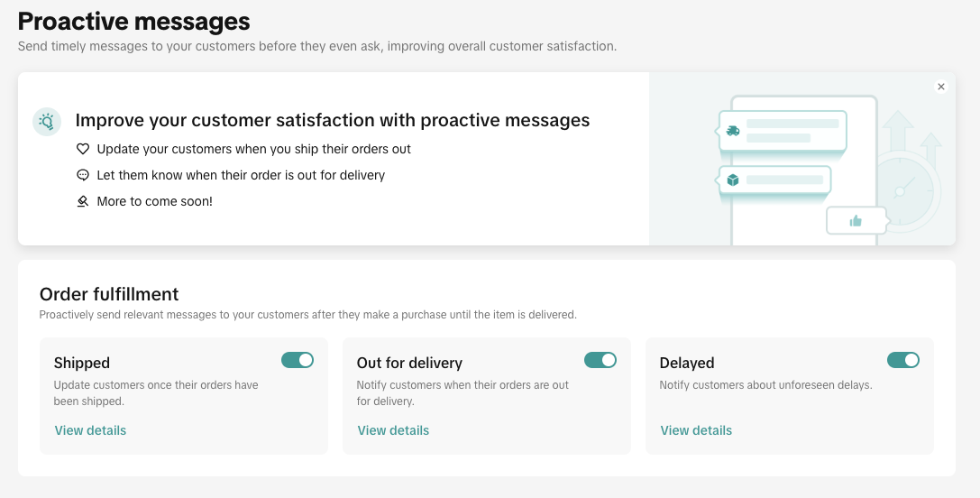The height and width of the screenshot is (498, 980).
Task: Click the truck icon in illustration
Action: click(733, 131)
